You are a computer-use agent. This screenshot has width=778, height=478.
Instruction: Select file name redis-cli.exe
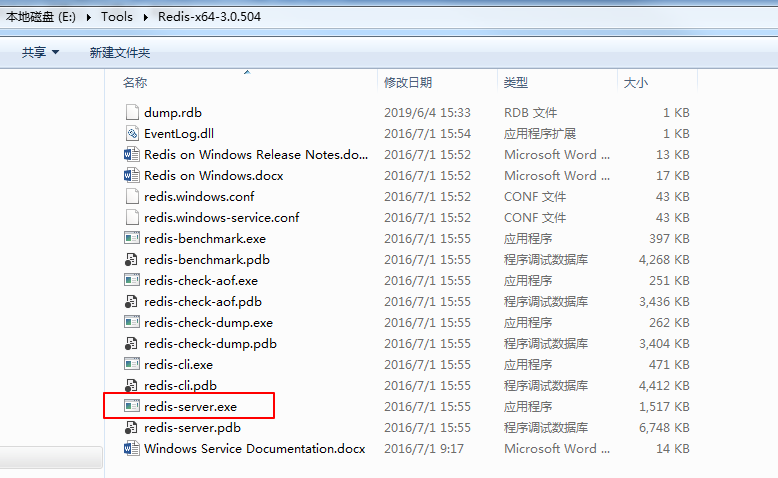point(178,364)
